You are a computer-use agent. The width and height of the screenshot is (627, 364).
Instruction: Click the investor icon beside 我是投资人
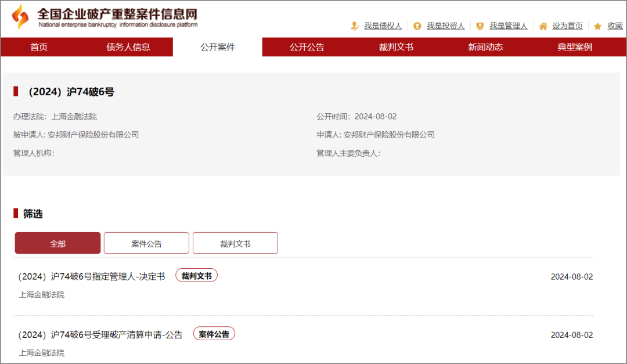coord(417,26)
